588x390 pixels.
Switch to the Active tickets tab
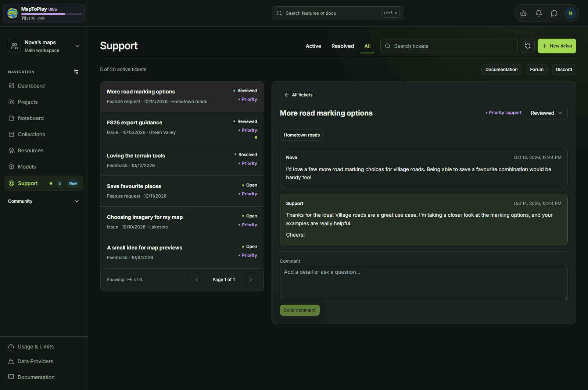[313, 46]
